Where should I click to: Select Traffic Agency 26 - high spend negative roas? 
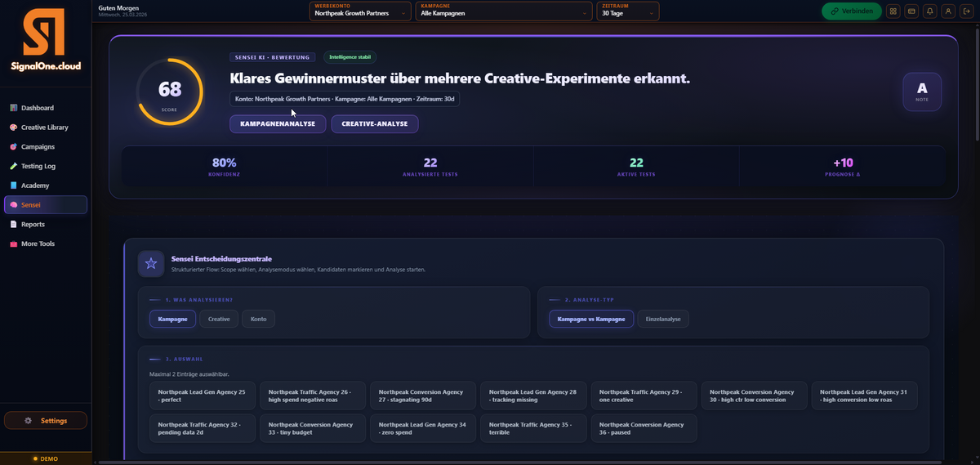tap(313, 396)
